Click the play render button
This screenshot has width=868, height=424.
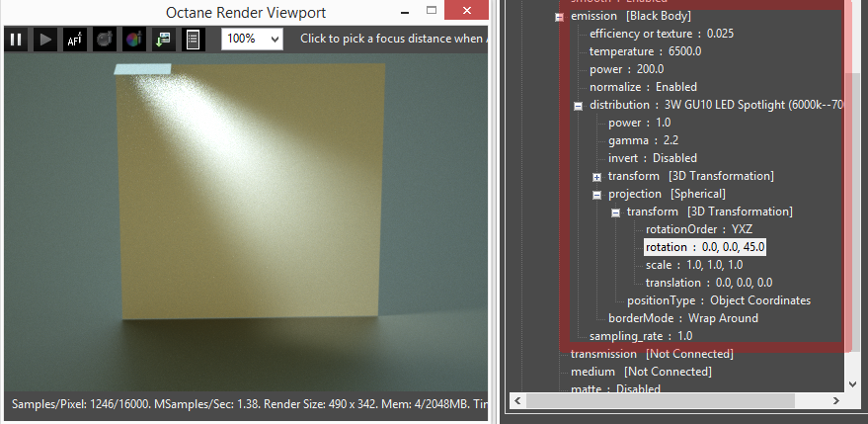pyautogui.click(x=45, y=40)
